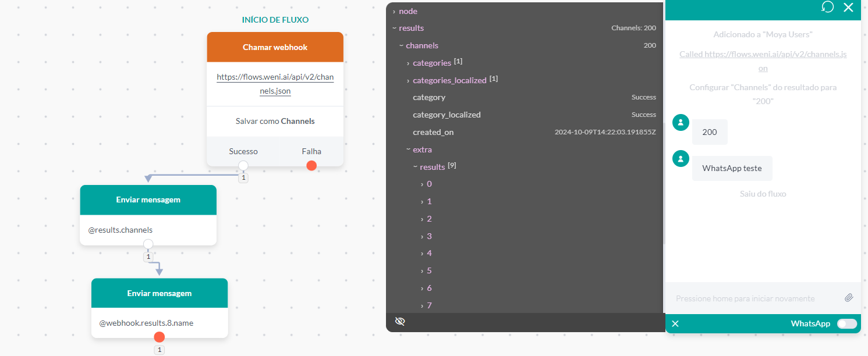Attach a file using the paperclip icon
This screenshot has width=868, height=356.
[849, 298]
